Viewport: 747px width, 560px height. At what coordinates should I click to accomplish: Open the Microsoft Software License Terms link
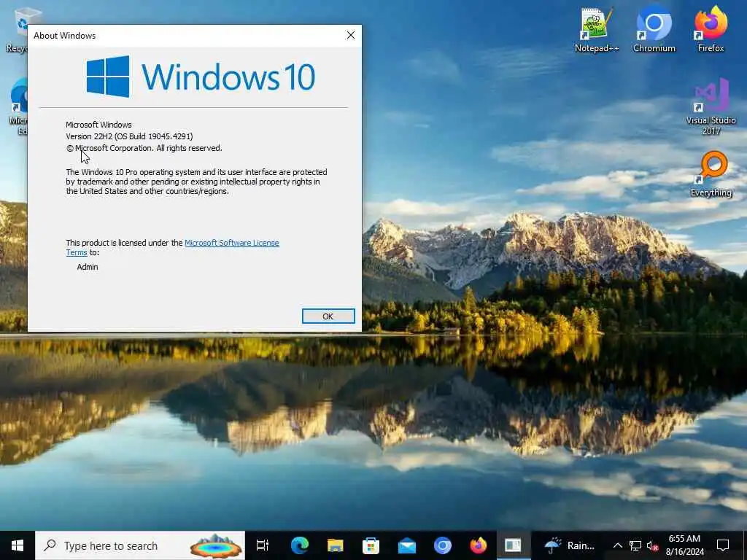[231, 243]
